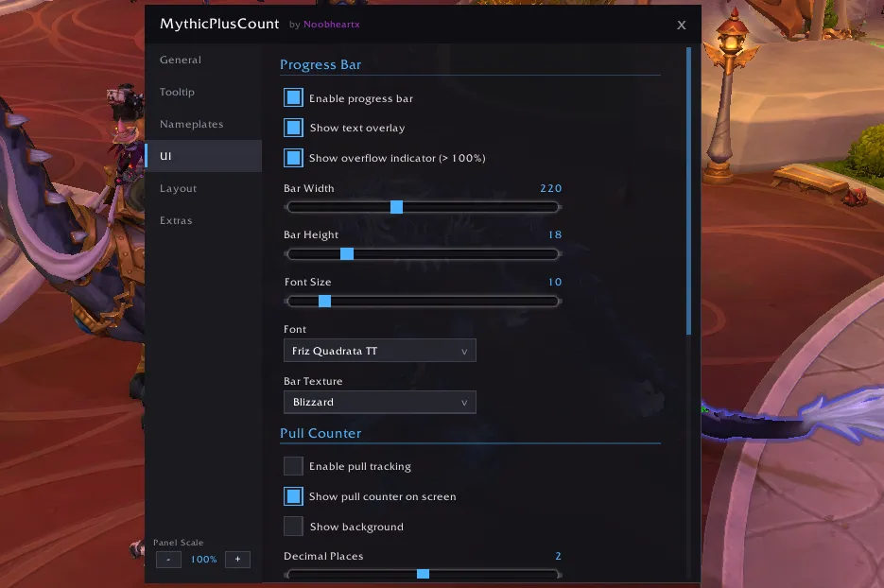Click the Bar Height slider handle
This screenshot has height=588, width=884.
(347, 253)
